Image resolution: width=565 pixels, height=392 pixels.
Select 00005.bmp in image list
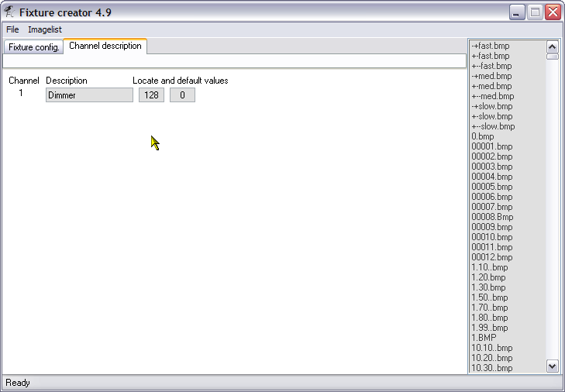click(x=492, y=187)
